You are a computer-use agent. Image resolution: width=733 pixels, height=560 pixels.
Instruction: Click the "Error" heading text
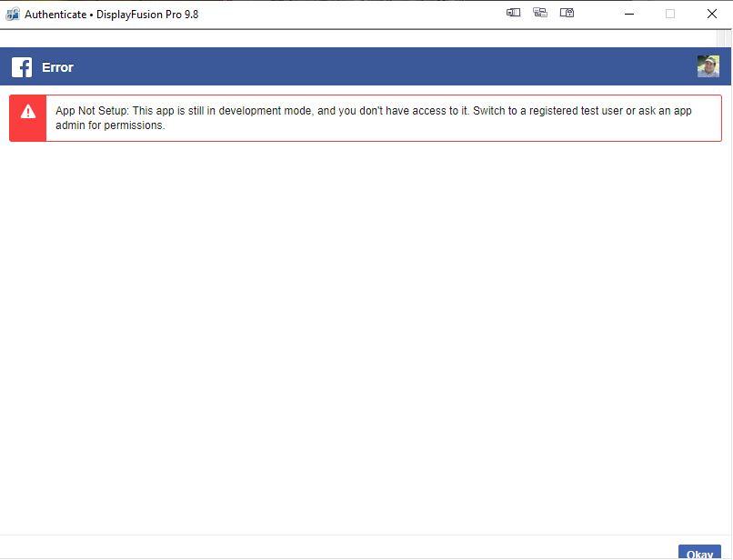pos(57,67)
